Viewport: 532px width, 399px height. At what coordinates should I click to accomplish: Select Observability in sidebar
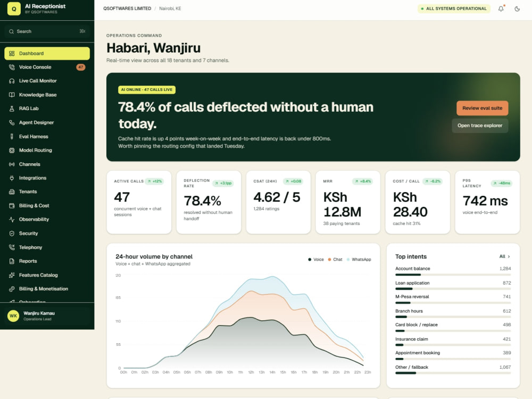coord(47,220)
